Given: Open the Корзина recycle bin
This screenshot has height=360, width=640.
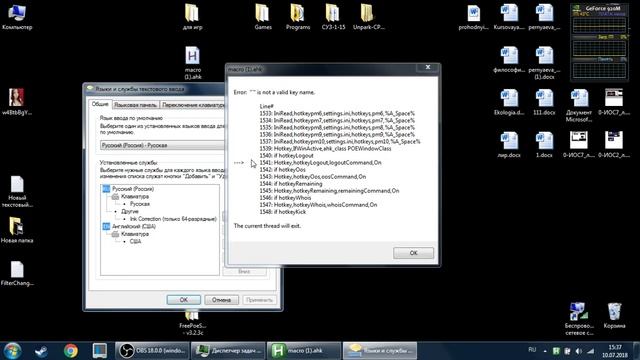Looking at the screenshot, I should point(614,315).
